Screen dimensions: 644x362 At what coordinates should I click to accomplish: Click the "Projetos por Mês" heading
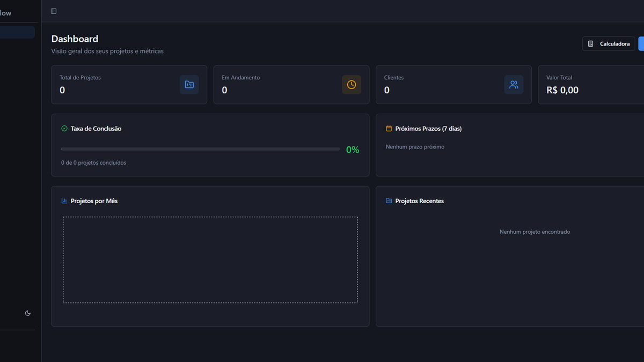(x=94, y=201)
